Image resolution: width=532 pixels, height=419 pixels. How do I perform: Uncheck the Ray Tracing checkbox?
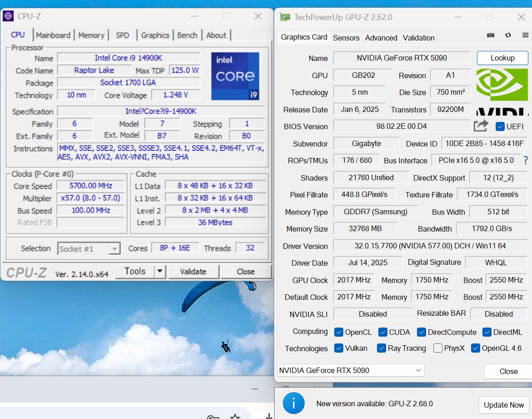pos(381,348)
